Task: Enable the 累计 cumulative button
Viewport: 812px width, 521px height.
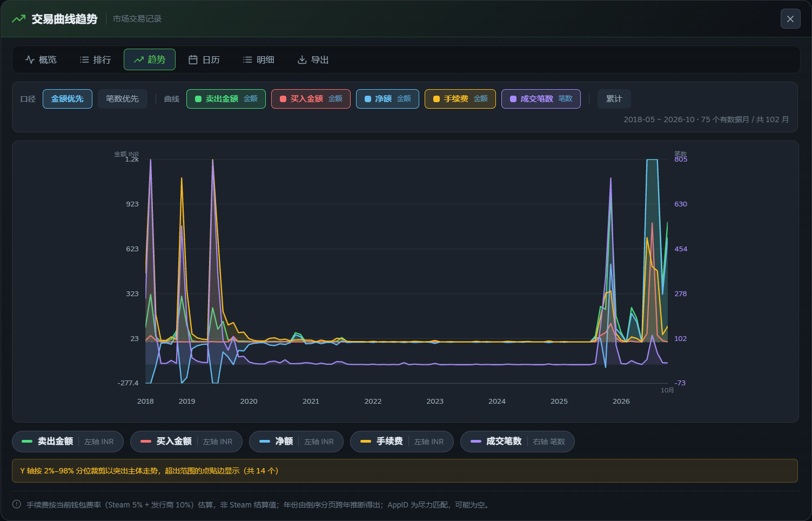Action: (x=614, y=99)
